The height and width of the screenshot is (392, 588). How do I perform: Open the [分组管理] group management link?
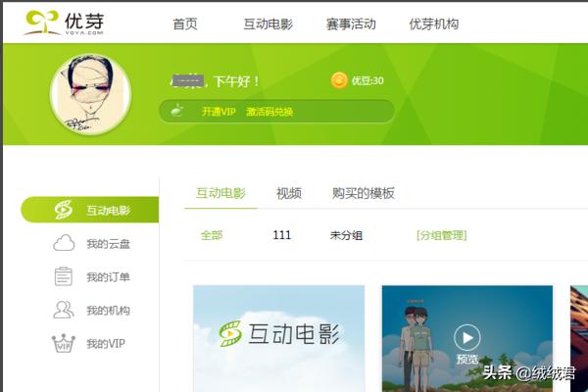pyautogui.click(x=441, y=235)
